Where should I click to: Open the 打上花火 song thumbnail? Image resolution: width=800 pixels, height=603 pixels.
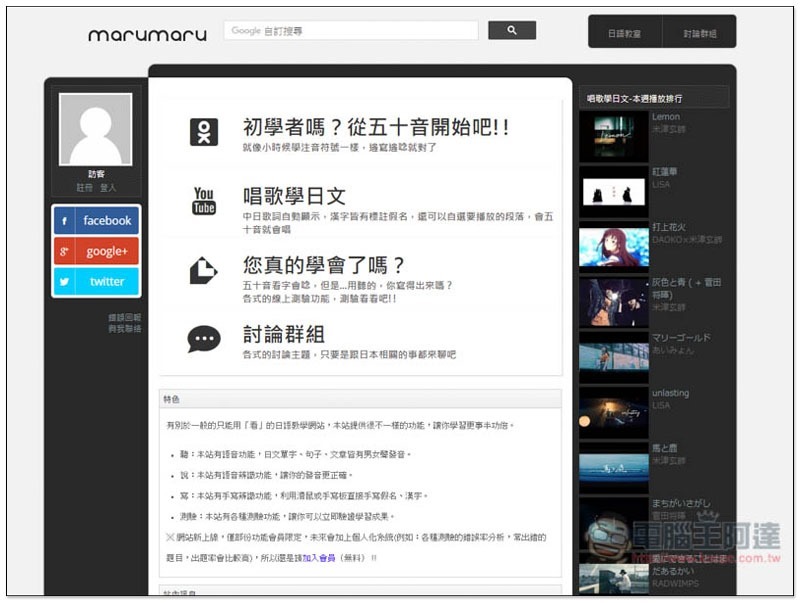click(x=614, y=247)
